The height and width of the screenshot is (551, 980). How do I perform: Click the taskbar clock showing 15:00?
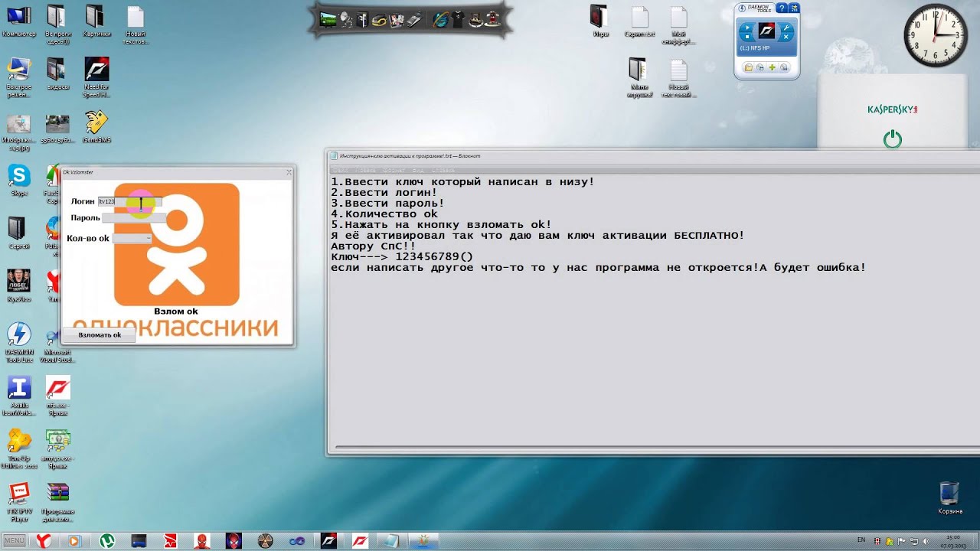(953, 541)
